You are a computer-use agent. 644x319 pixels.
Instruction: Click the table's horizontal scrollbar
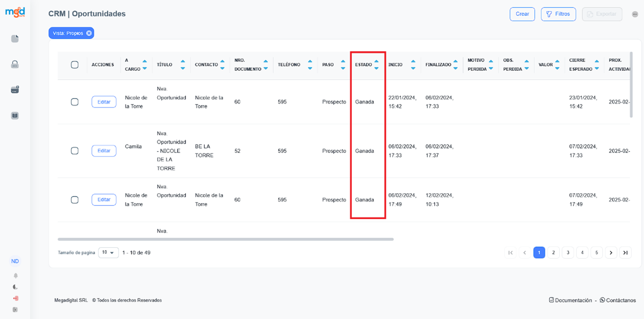[x=226, y=239]
